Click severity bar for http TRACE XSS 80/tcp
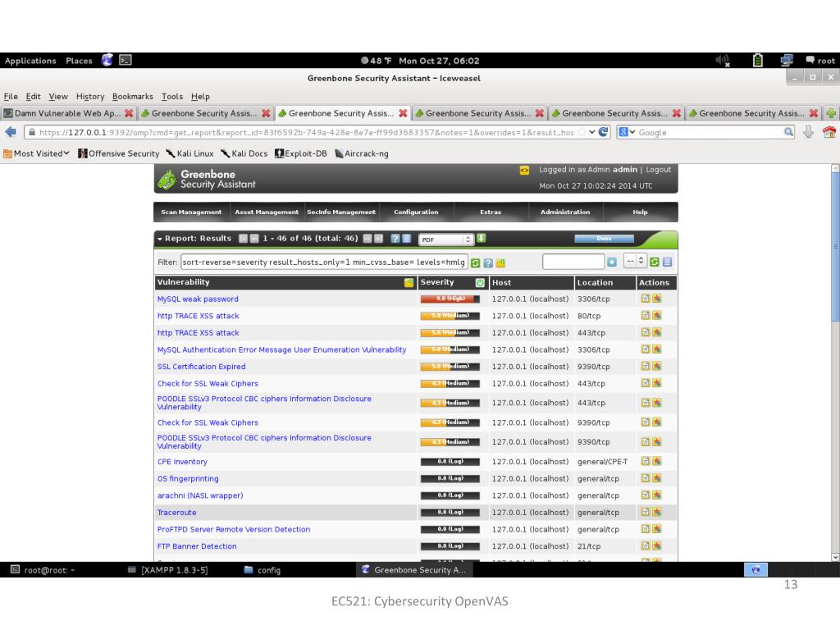The image size is (840, 630). click(450, 316)
